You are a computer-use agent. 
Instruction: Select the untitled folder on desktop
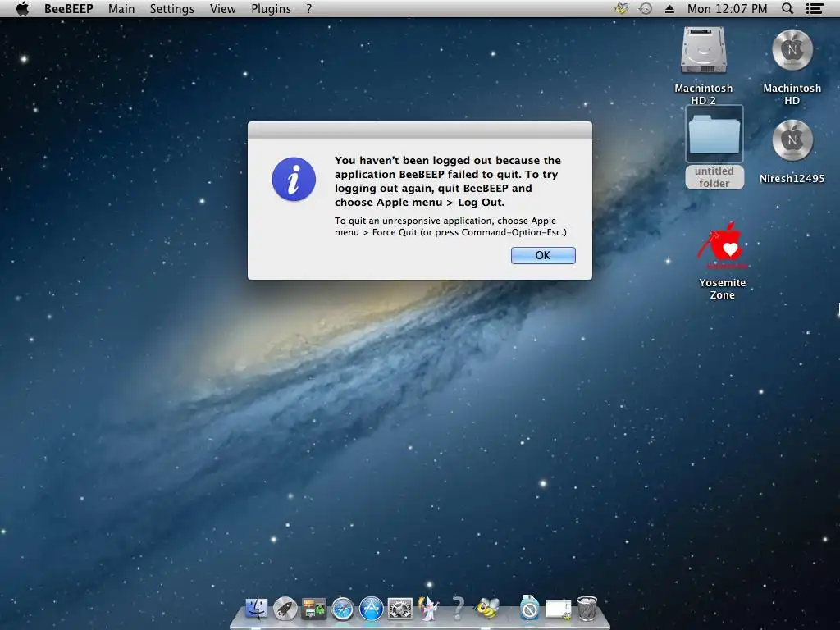click(x=714, y=134)
